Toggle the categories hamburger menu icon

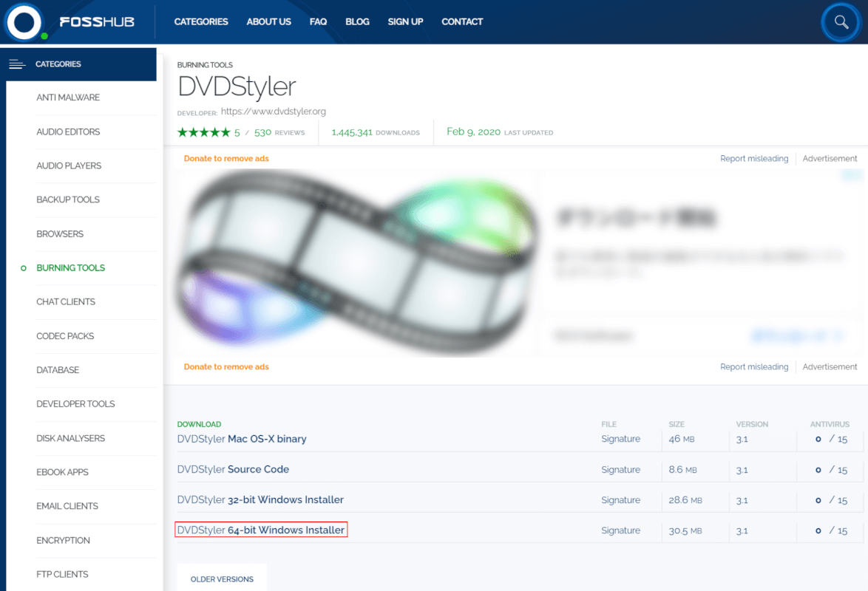coord(17,64)
